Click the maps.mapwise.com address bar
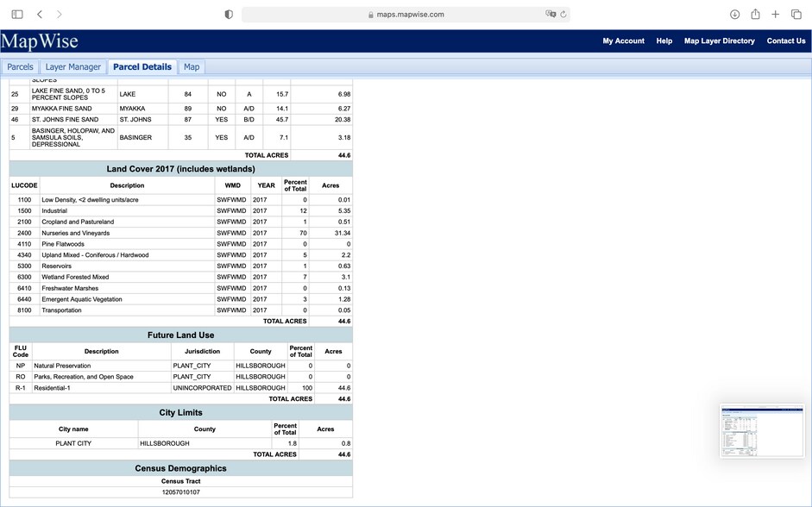Screen dimensions: 812x507 (406, 15)
